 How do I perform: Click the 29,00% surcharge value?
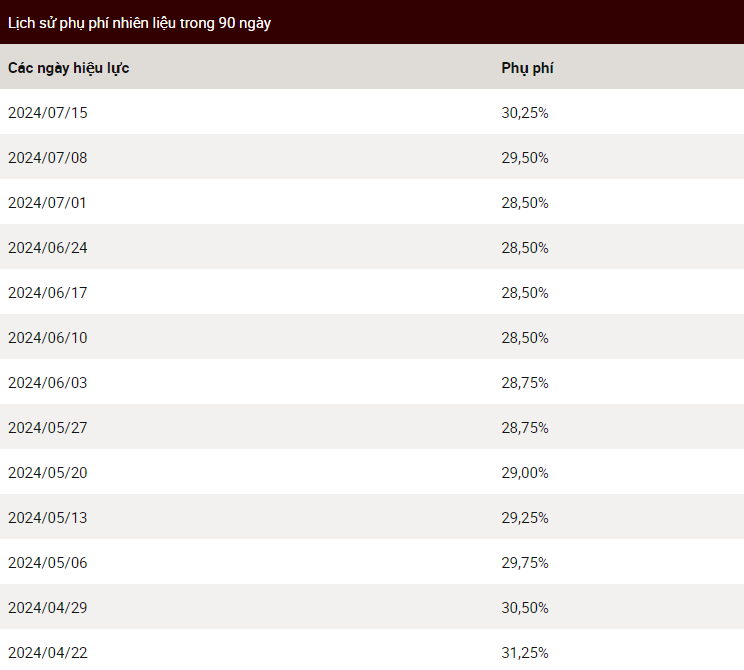[525, 474]
